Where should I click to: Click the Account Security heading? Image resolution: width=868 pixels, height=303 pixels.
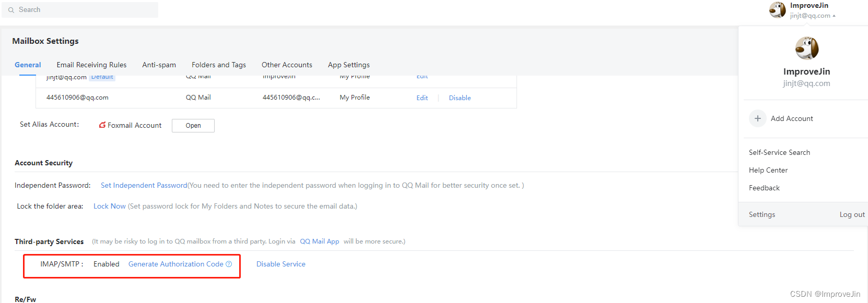click(44, 163)
